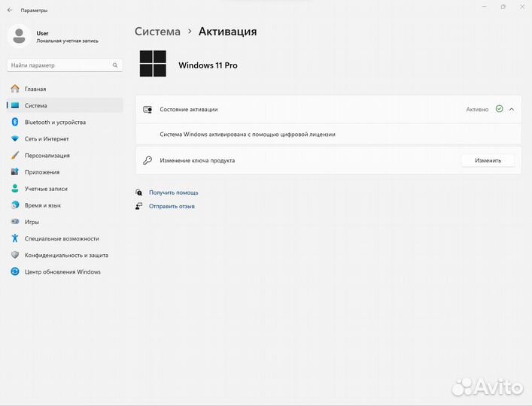Click the Изменить product key button
This screenshot has width=532, height=406.
coord(488,160)
